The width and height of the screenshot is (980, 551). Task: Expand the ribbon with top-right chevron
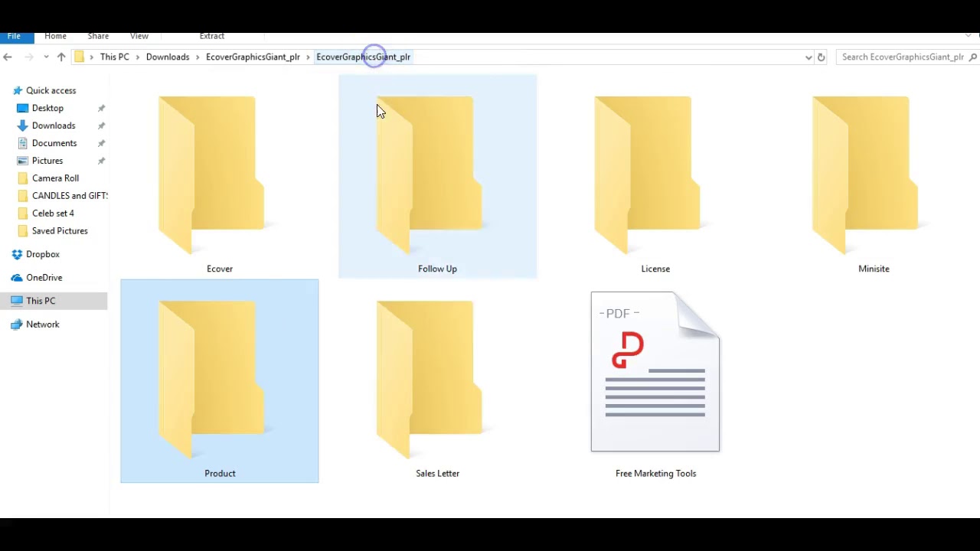[969, 36]
